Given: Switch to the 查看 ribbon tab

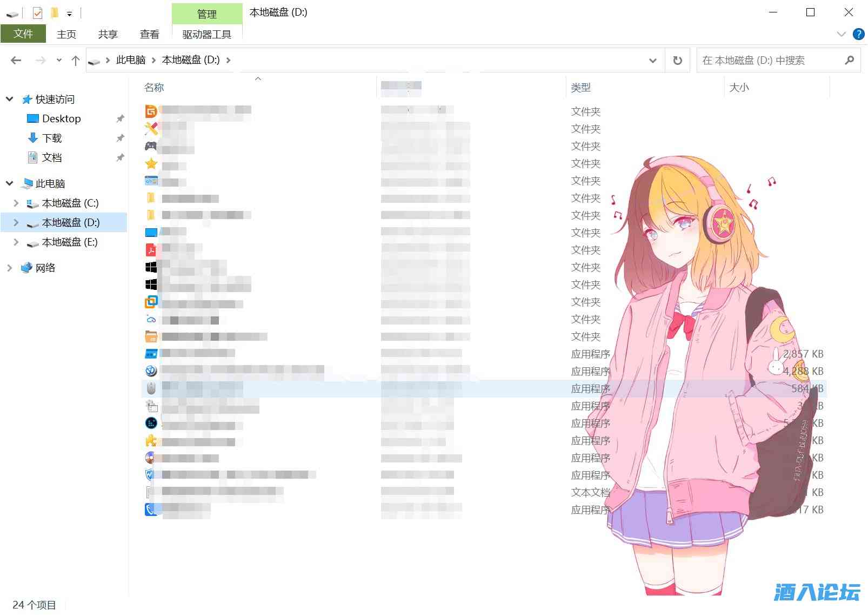Looking at the screenshot, I should [150, 34].
